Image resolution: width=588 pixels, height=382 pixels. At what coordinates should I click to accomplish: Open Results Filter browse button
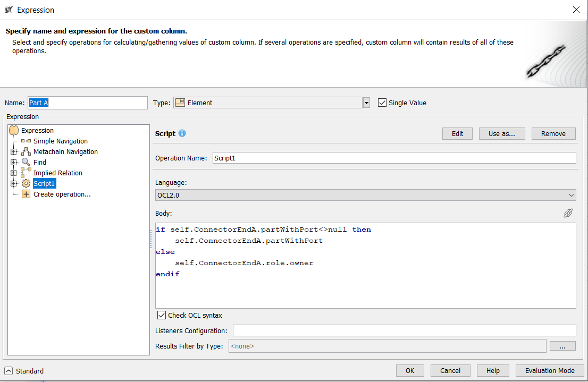click(x=562, y=346)
